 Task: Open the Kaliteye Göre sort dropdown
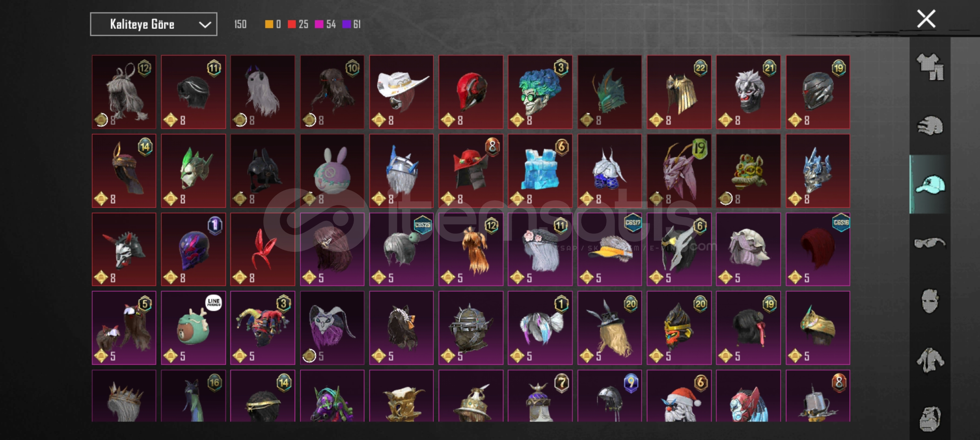coord(153,24)
